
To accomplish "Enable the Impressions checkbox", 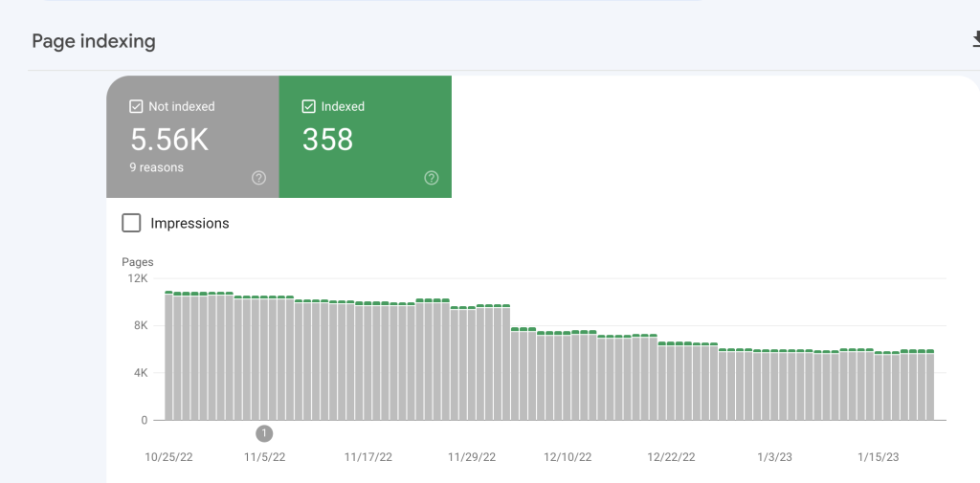I will [x=131, y=223].
